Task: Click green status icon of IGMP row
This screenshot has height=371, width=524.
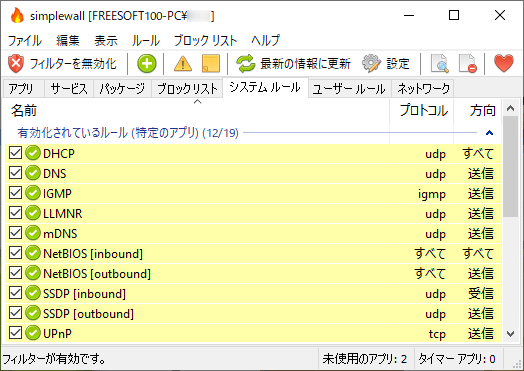Action: click(33, 193)
